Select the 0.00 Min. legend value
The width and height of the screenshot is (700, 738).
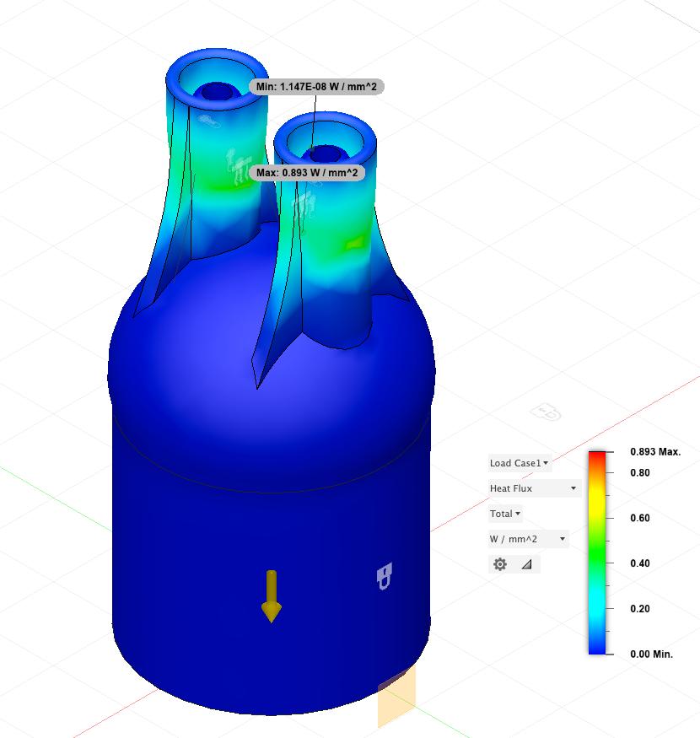tap(651, 655)
